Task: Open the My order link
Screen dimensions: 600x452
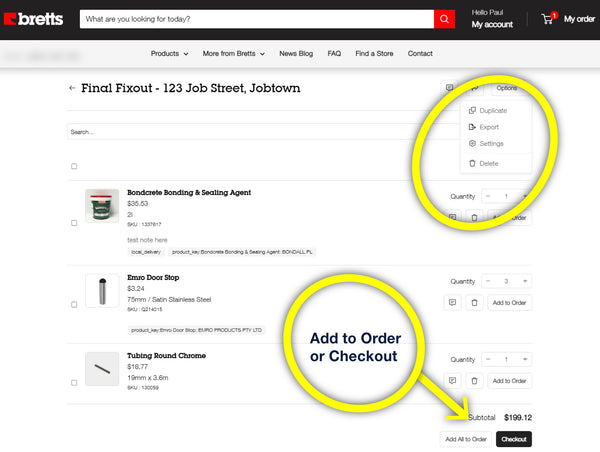Action: point(579,19)
